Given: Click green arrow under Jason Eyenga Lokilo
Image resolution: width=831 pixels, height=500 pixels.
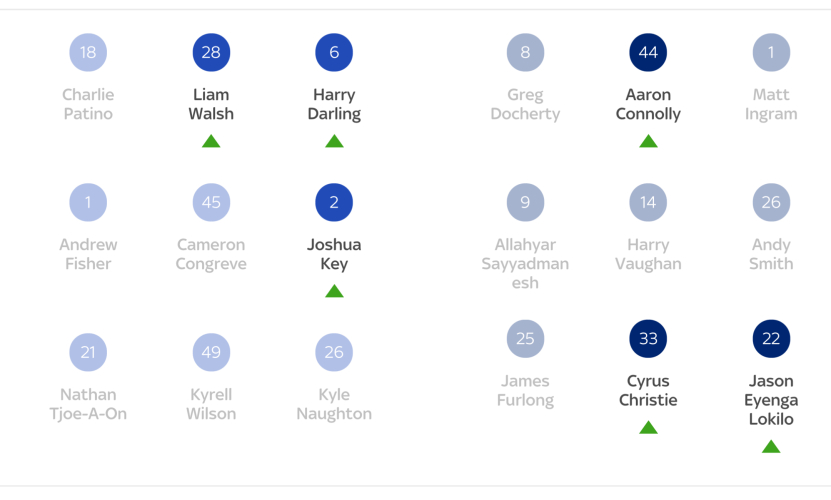Looking at the screenshot, I should pyautogui.click(x=771, y=447).
